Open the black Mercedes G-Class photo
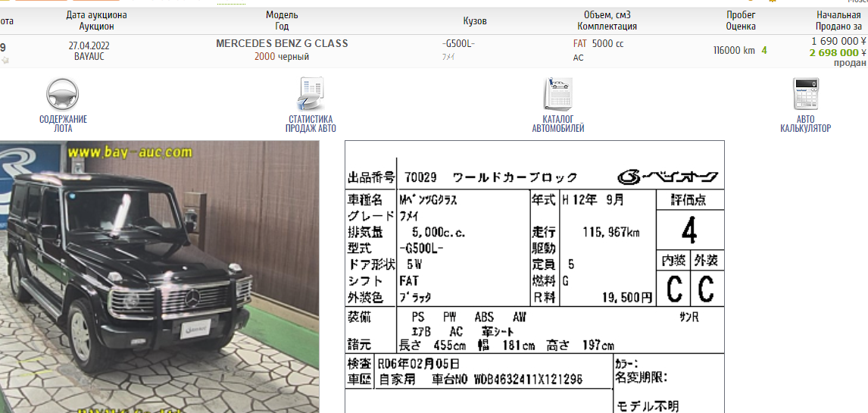The image size is (868, 413). [x=159, y=277]
